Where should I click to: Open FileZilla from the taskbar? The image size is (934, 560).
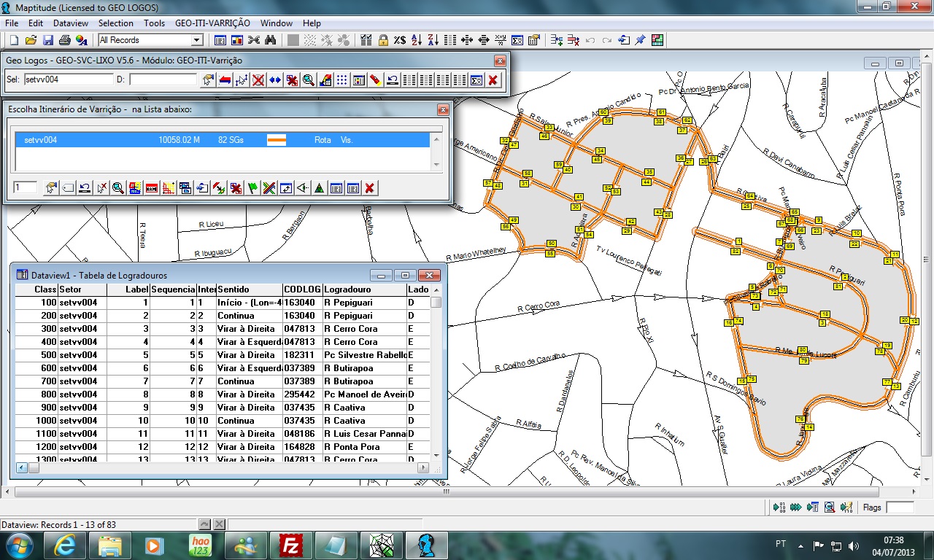(x=291, y=545)
